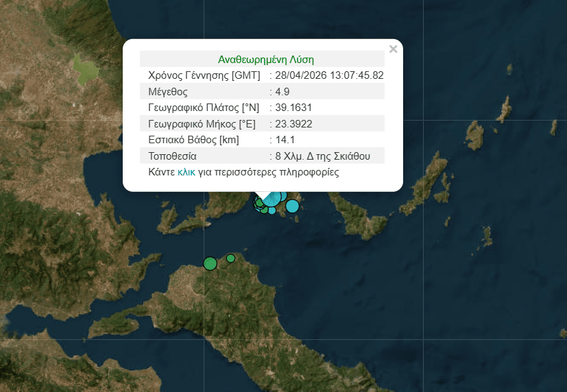Click the magnitude value 4.9
This screenshot has width=567, height=392.
pyautogui.click(x=282, y=91)
